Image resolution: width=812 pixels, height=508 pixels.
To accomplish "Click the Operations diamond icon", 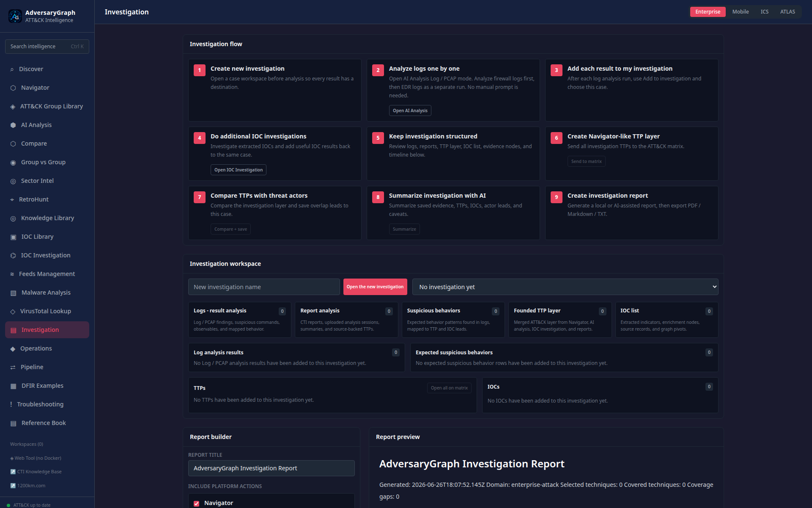I will click(x=13, y=349).
